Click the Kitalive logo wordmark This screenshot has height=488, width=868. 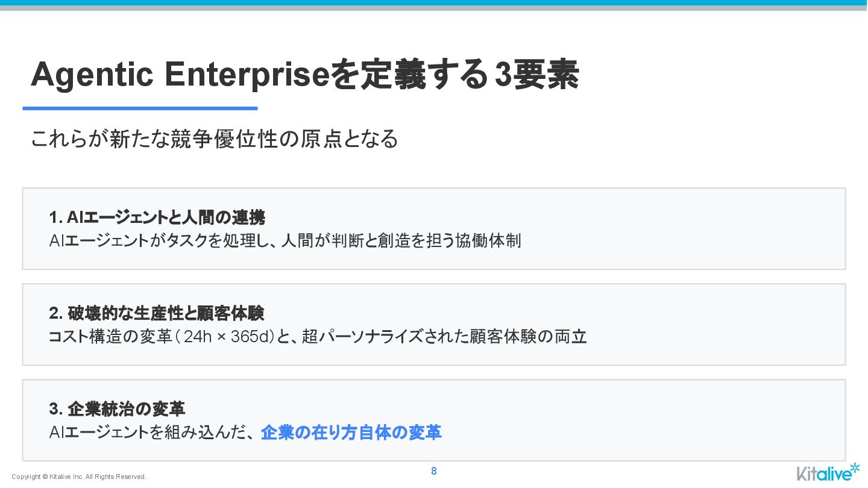[823, 474]
